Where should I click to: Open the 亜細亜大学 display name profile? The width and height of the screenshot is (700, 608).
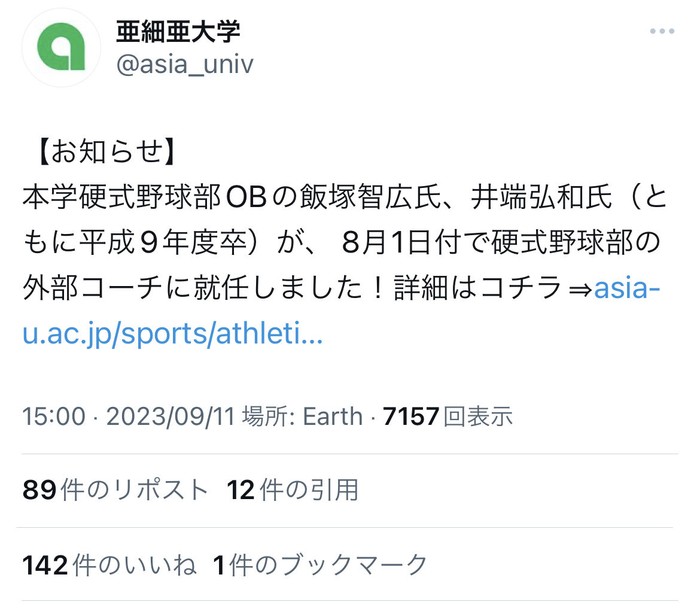click(178, 32)
